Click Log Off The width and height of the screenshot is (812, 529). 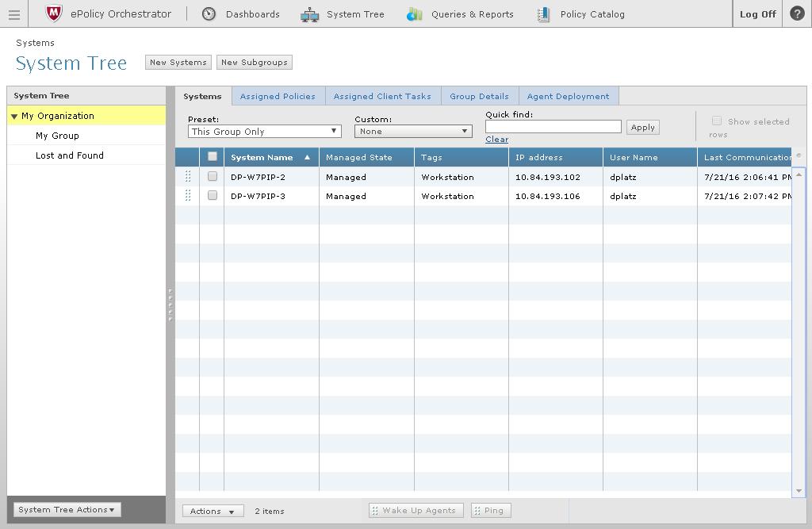click(x=757, y=14)
